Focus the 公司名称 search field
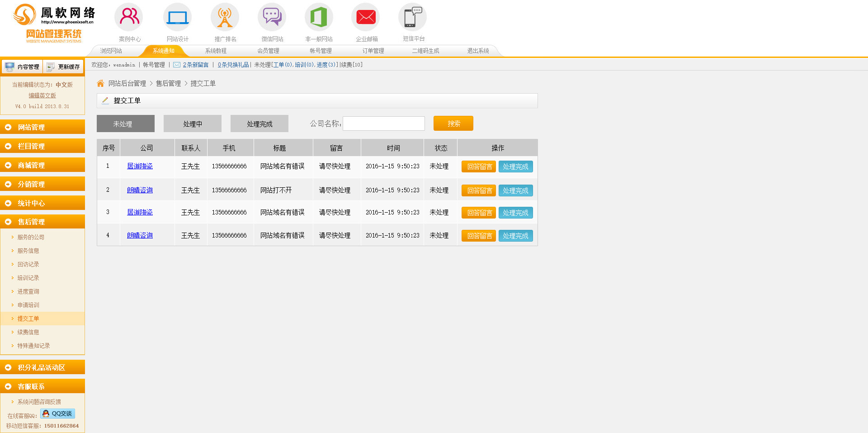Viewport: 868px width, 433px height. click(x=384, y=124)
